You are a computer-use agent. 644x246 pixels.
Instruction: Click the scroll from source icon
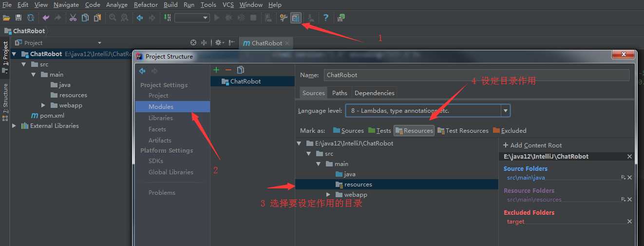pos(193,42)
